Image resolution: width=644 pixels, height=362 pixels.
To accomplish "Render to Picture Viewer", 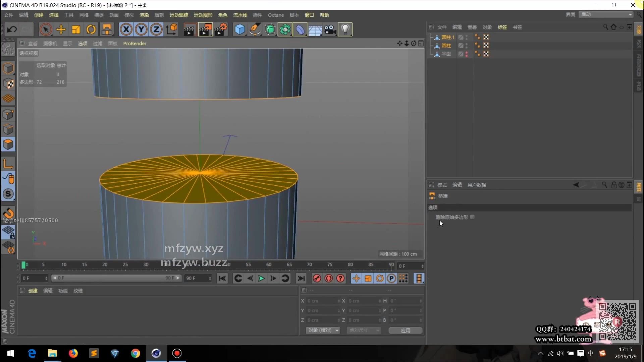I will coord(205,29).
